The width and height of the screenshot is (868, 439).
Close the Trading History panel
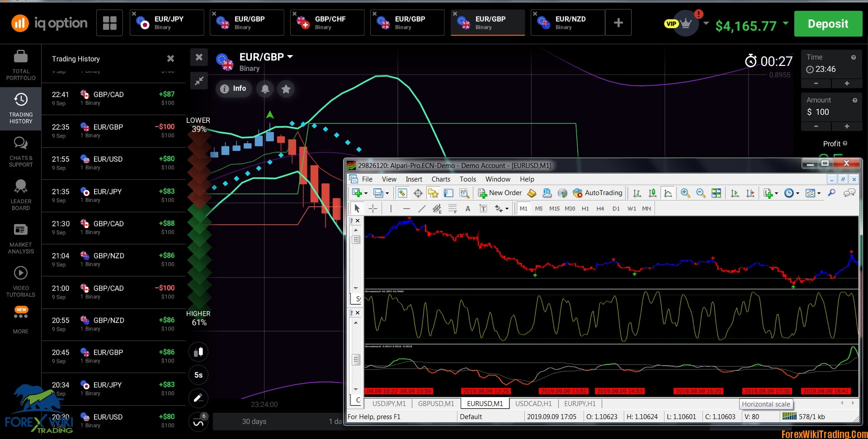pos(170,59)
